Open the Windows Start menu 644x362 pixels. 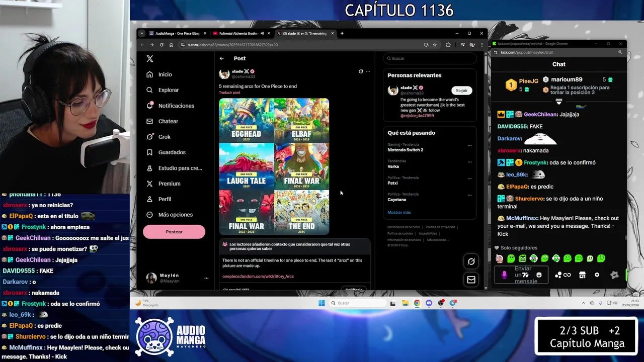point(321,303)
